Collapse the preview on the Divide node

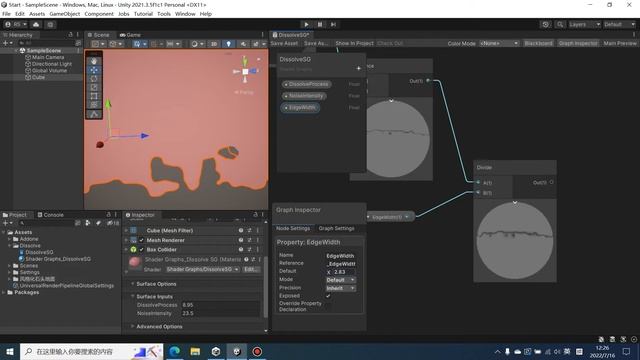click(515, 202)
